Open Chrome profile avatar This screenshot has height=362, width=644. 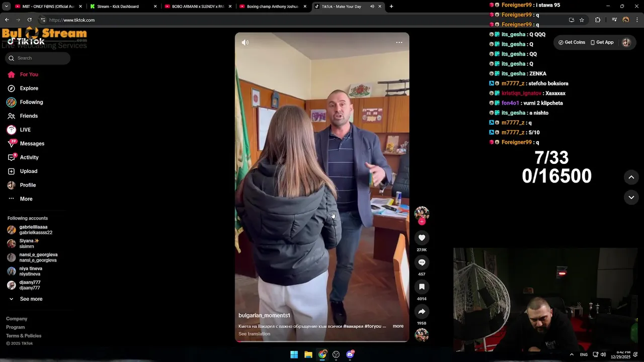pyautogui.click(x=626, y=20)
